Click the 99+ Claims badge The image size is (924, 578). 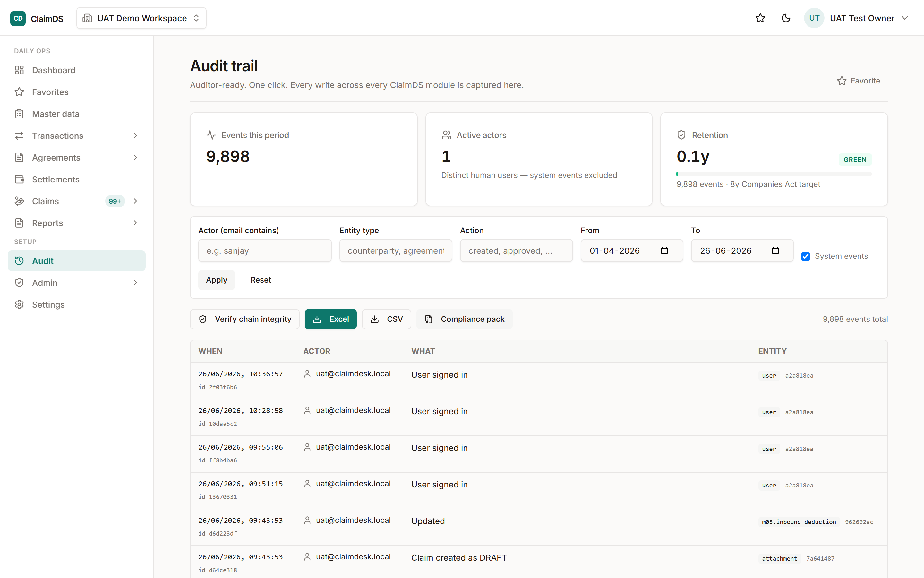point(115,201)
